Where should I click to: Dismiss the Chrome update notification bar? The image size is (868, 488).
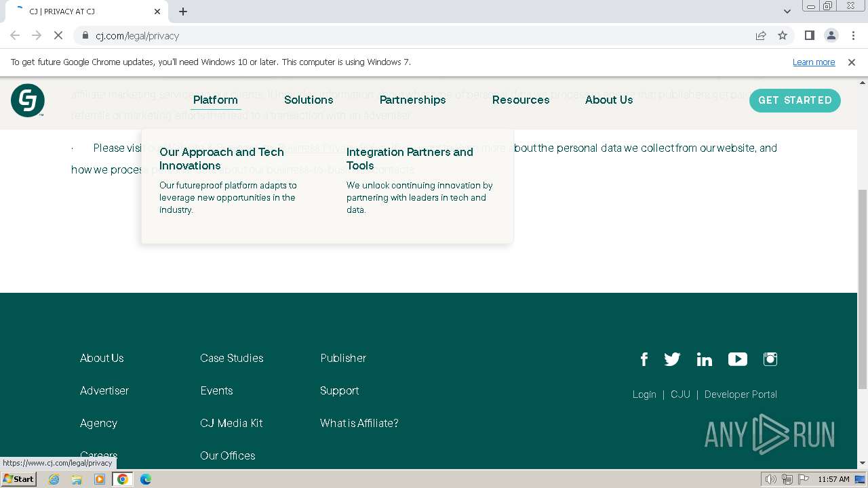click(852, 62)
